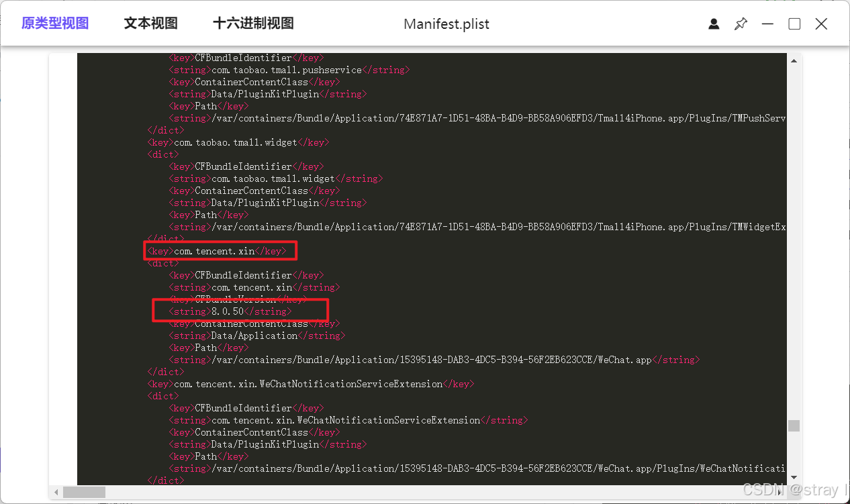Click the TMPushServ path string line
This screenshot has height=504, width=850.
pyautogui.click(x=477, y=118)
